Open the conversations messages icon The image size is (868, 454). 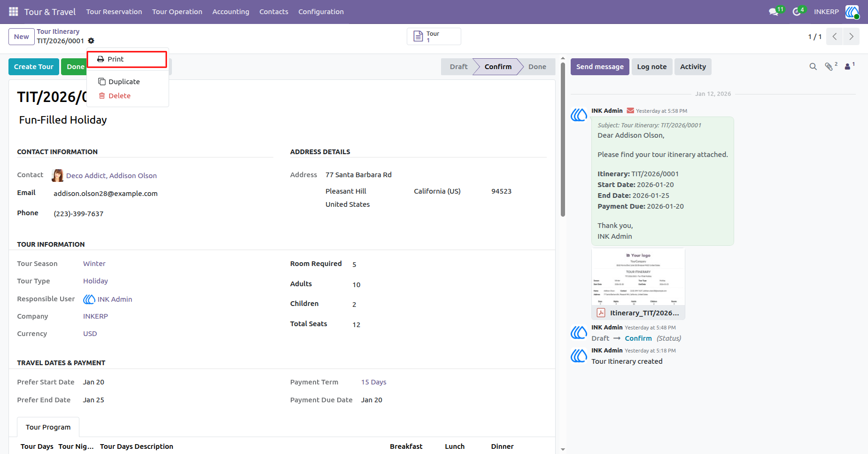click(x=774, y=12)
